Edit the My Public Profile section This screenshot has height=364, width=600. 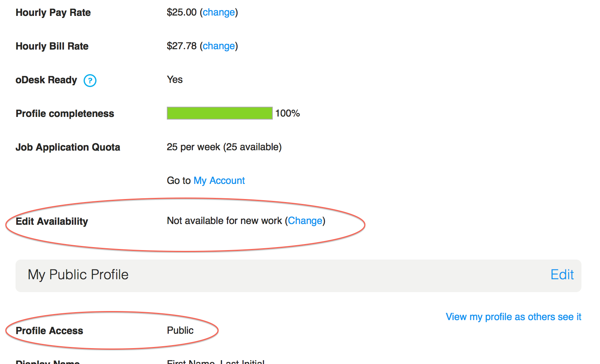(x=562, y=275)
